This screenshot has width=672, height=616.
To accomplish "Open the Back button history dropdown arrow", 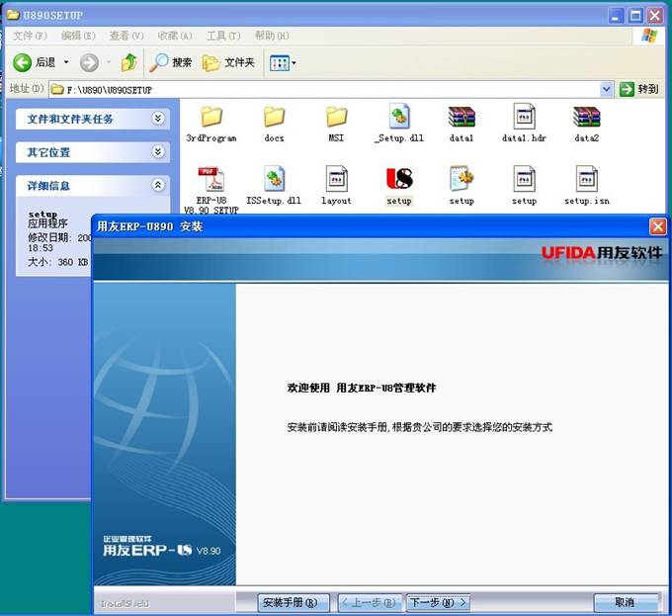I will (x=66, y=62).
